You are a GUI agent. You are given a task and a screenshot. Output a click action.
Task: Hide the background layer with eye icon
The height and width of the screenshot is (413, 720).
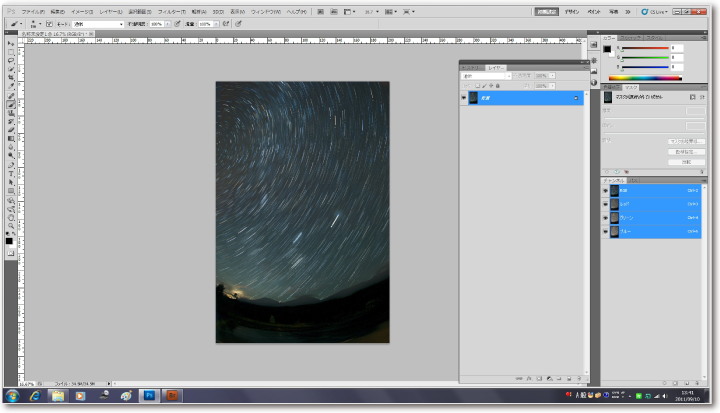point(463,98)
